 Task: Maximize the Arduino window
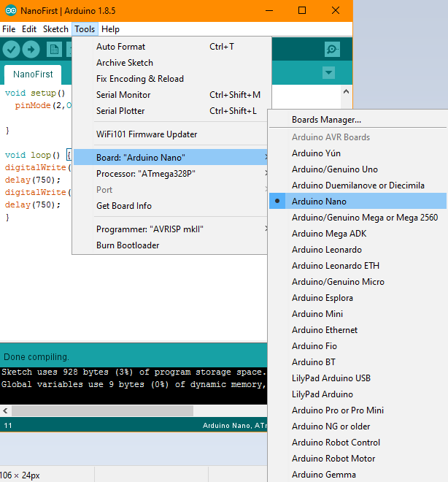302,11
